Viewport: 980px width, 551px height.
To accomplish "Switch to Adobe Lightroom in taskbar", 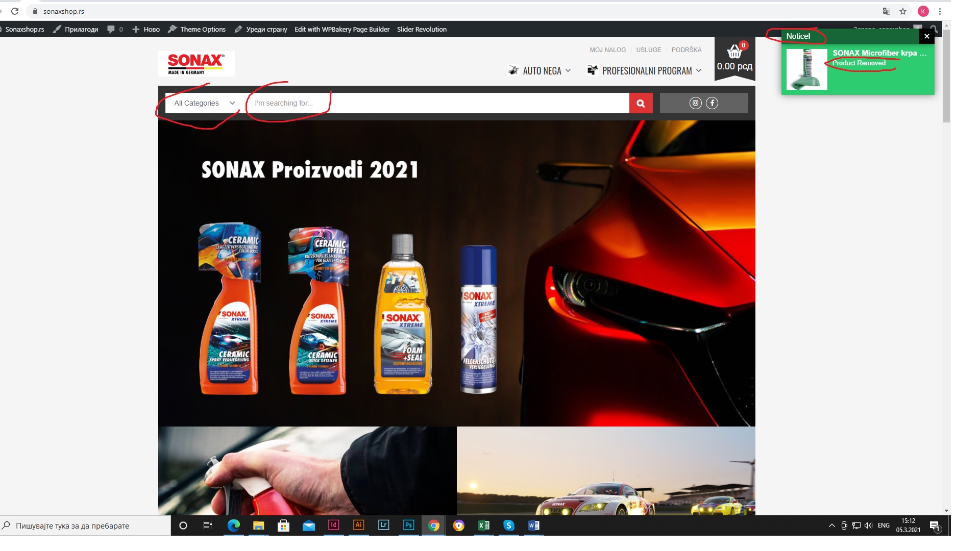I will [383, 525].
